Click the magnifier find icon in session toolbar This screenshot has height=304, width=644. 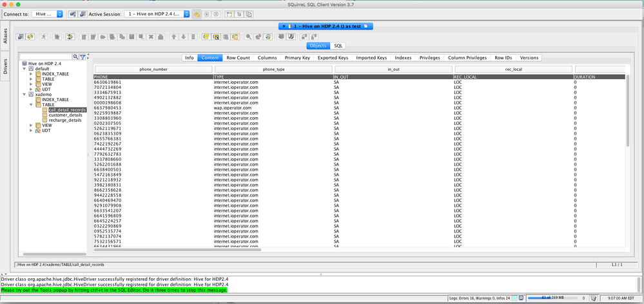pyautogui.click(x=248, y=37)
